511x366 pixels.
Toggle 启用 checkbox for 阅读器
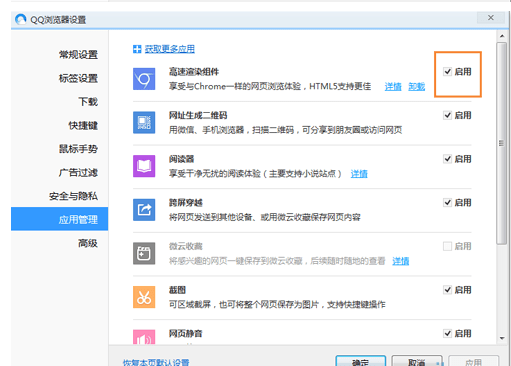pos(447,159)
